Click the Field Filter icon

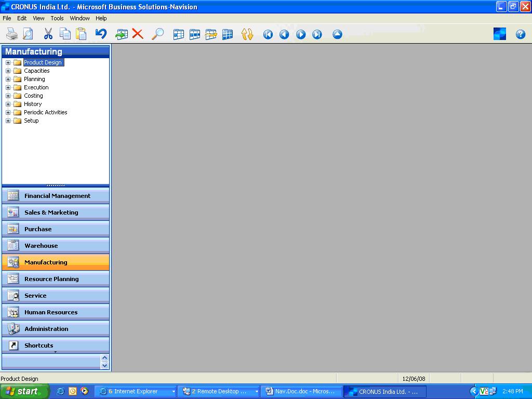[x=179, y=34]
